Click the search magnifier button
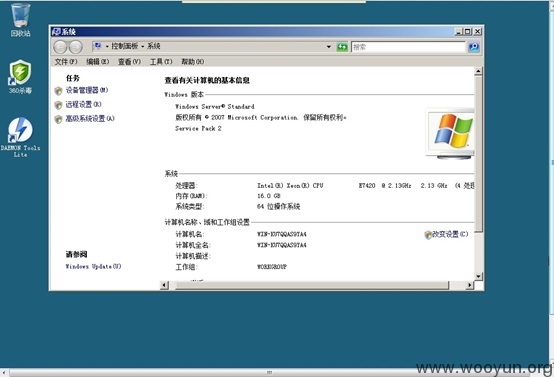Screen dimensions: 554x377 474,47
